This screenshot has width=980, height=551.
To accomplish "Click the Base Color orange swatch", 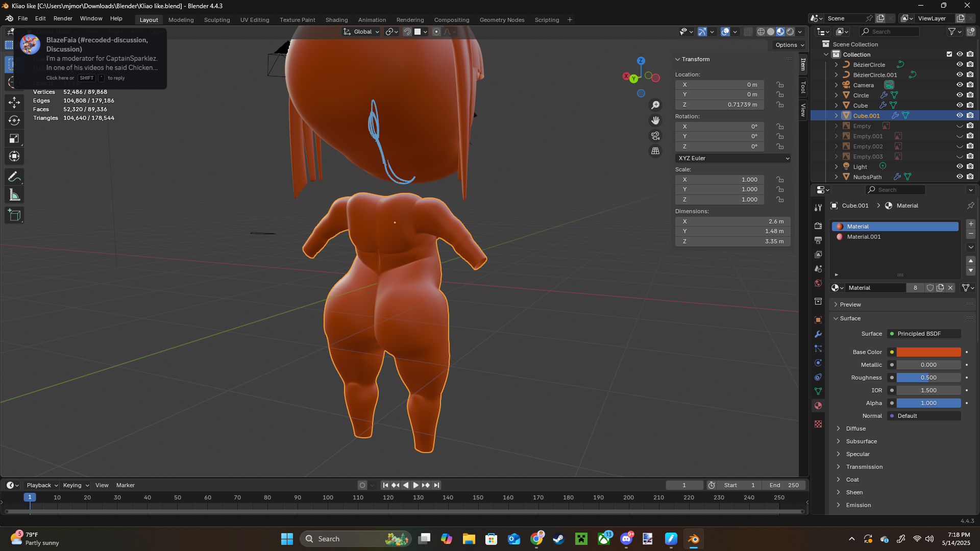I will pyautogui.click(x=928, y=352).
